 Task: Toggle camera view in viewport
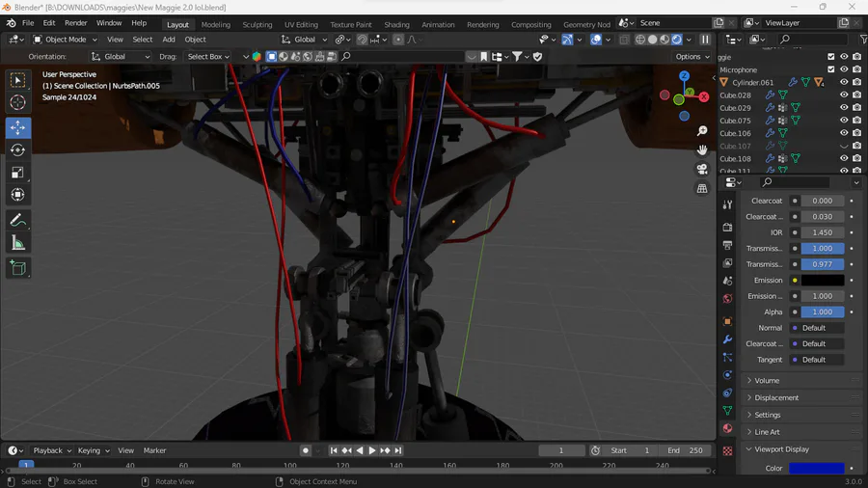[x=702, y=169]
